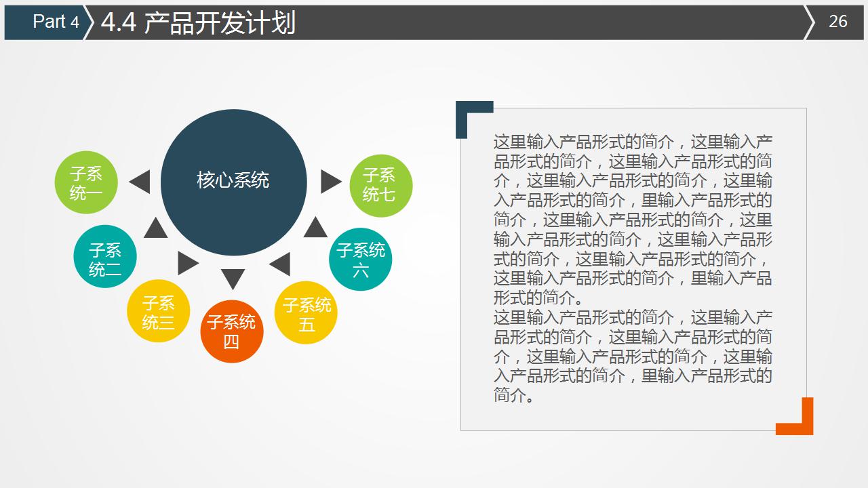868x488 pixels.
Task: Click the yellow 子系统五 circle
Action: (x=305, y=311)
